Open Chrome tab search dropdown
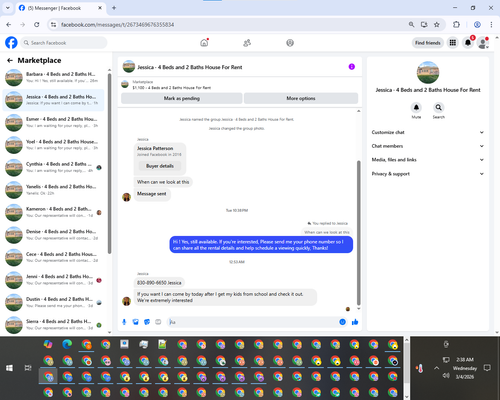The width and height of the screenshot is (500, 400). click(8, 8)
